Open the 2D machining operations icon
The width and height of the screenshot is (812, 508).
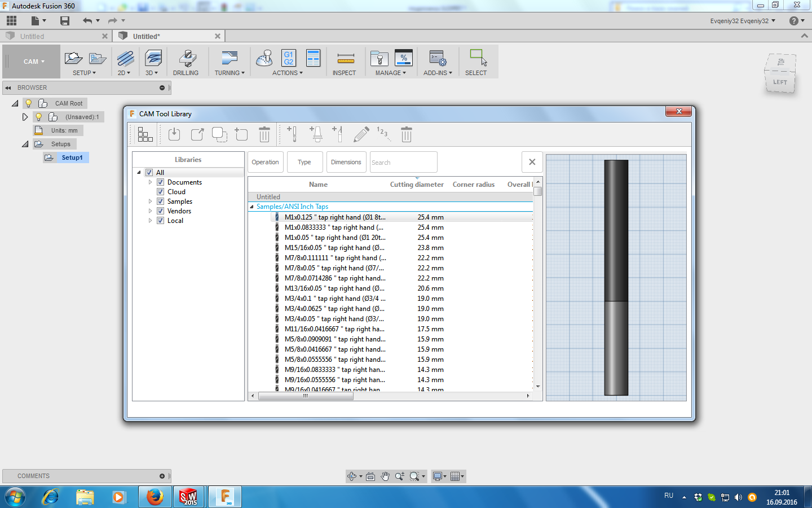125,58
